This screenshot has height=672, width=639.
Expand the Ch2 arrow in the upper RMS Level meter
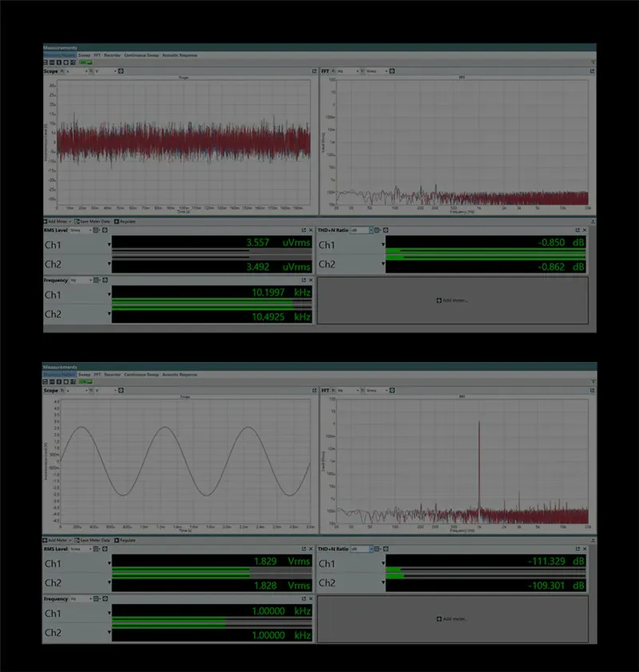(x=109, y=264)
